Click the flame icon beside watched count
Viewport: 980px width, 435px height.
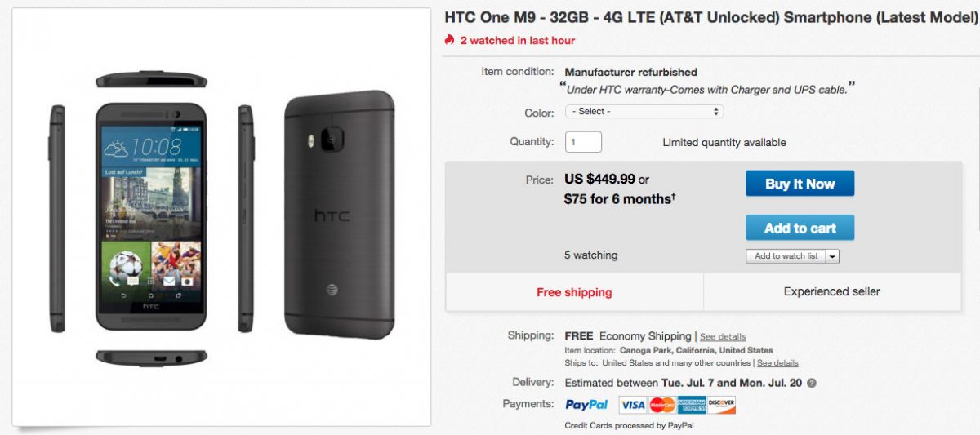tap(449, 40)
